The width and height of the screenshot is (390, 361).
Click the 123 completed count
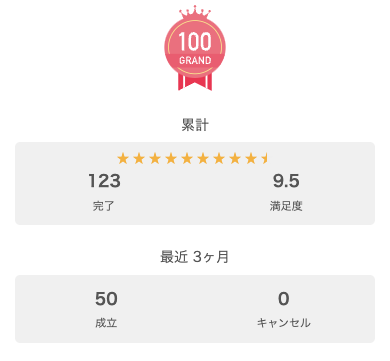pyautogui.click(x=105, y=181)
